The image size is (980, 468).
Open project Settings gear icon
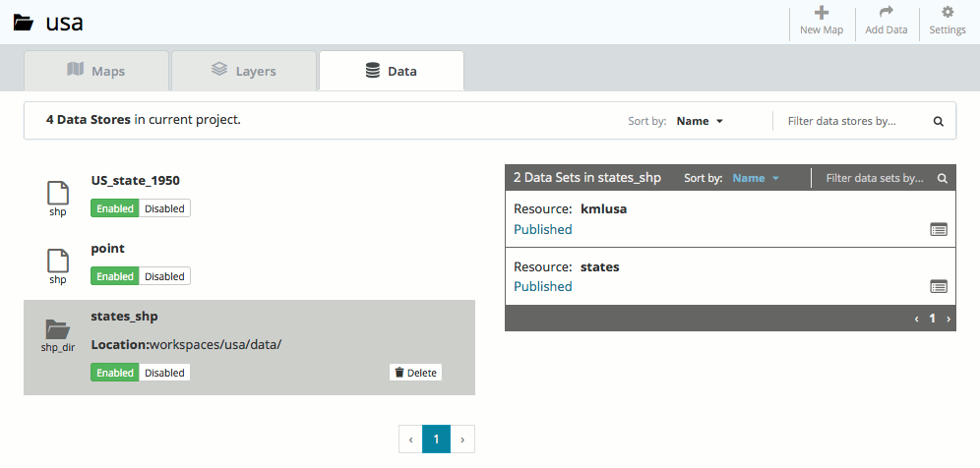coord(948,13)
